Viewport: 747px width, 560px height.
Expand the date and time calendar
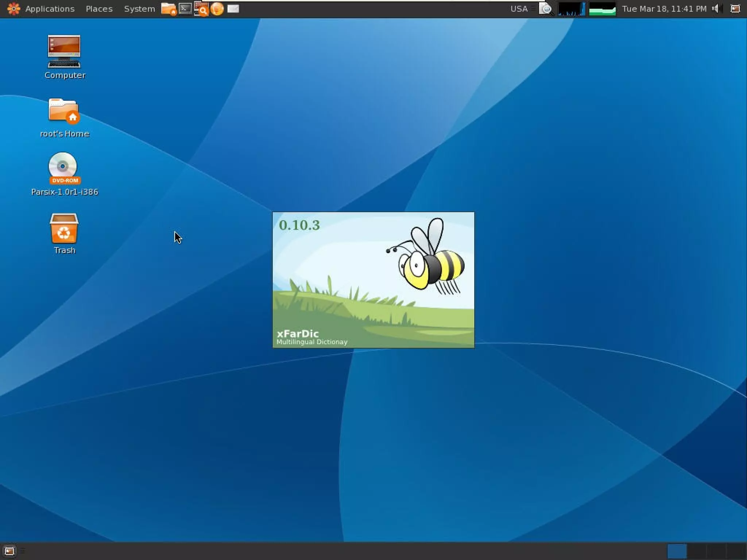(664, 9)
